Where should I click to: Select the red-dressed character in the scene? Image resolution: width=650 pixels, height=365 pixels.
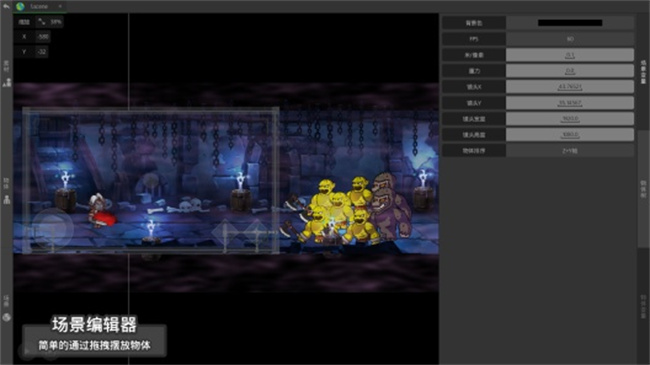pyautogui.click(x=101, y=211)
